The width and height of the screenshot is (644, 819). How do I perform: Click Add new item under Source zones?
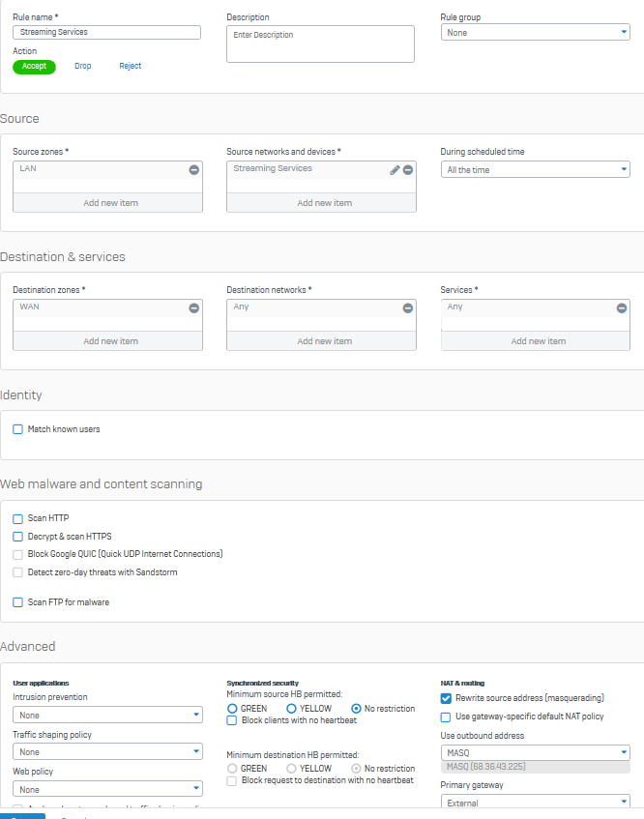click(x=108, y=203)
